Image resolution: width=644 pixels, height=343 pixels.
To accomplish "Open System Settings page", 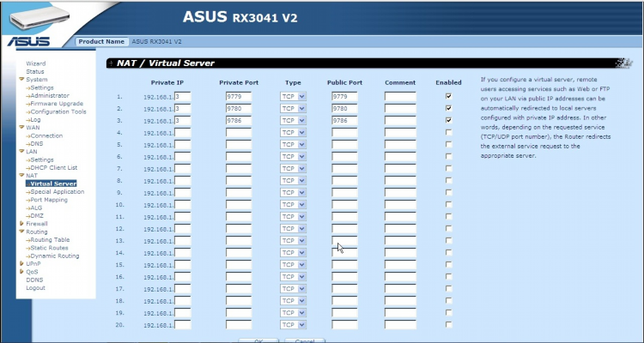I will coord(42,87).
